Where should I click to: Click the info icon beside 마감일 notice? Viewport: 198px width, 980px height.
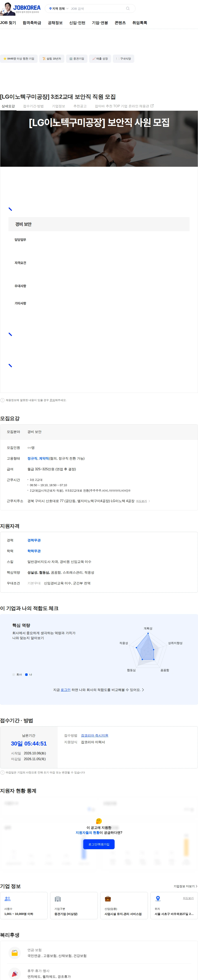click(2, 772)
